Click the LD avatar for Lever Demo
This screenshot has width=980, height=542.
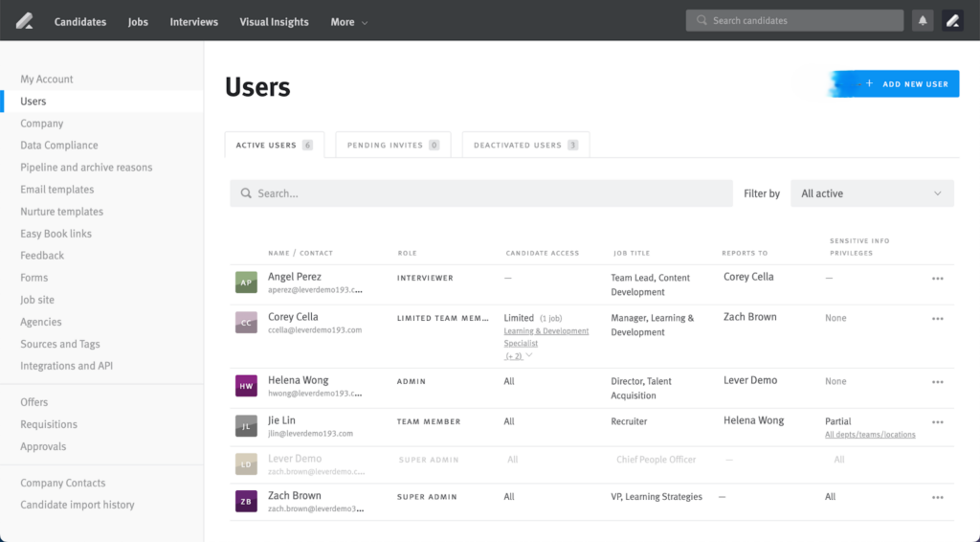click(x=246, y=463)
